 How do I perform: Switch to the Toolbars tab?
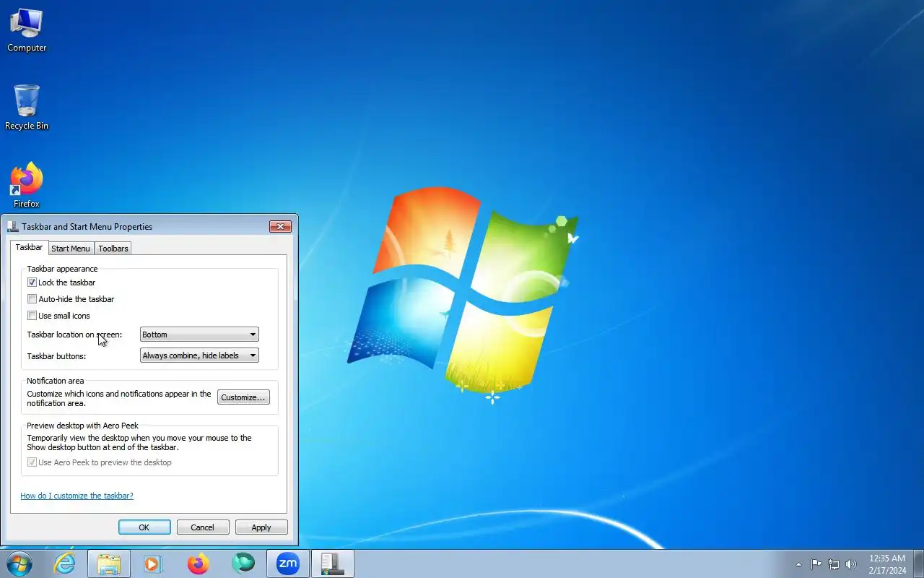(113, 249)
